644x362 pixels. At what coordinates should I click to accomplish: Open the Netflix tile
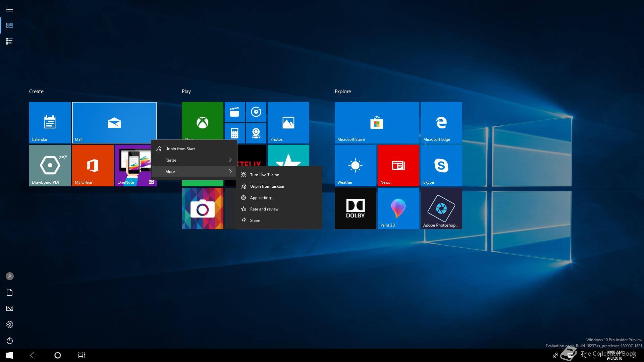tap(252, 156)
